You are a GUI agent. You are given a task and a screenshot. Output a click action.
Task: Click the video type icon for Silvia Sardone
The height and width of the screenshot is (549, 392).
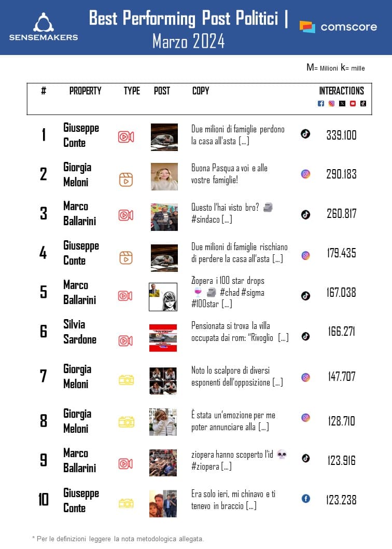pyautogui.click(x=126, y=340)
